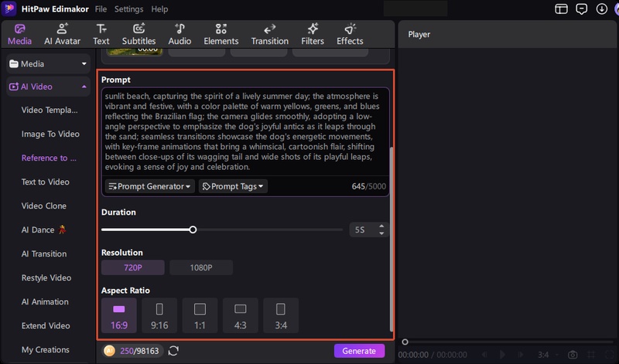The height and width of the screenshot is (364, 619).
Task: Click the Generate button
Action: tap(359, 351)
